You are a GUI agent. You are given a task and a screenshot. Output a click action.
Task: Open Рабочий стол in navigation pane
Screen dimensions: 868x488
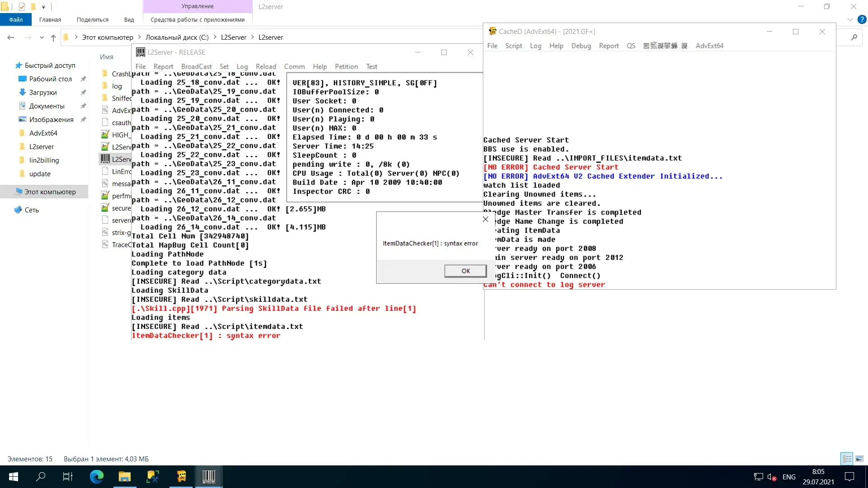point(50,79)
